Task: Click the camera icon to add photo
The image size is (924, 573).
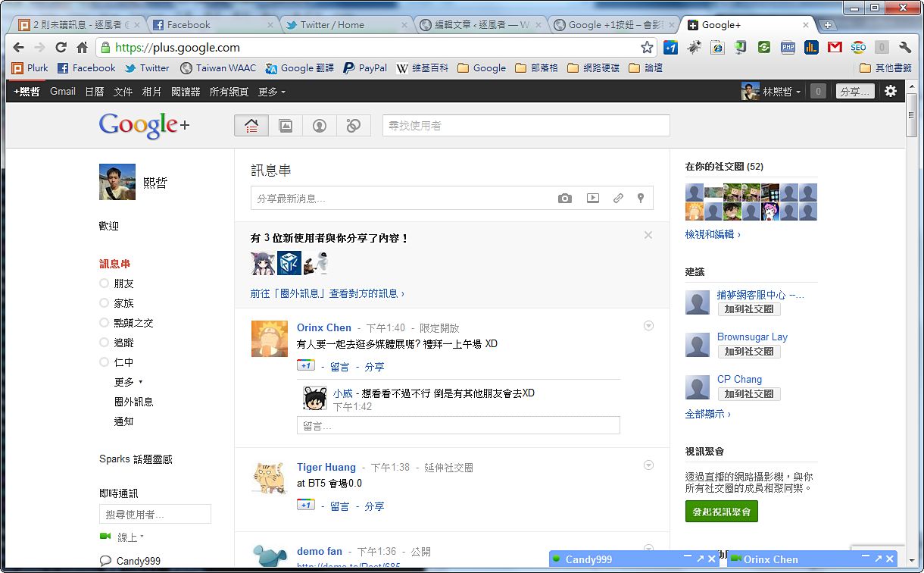Action: point(565,199)
